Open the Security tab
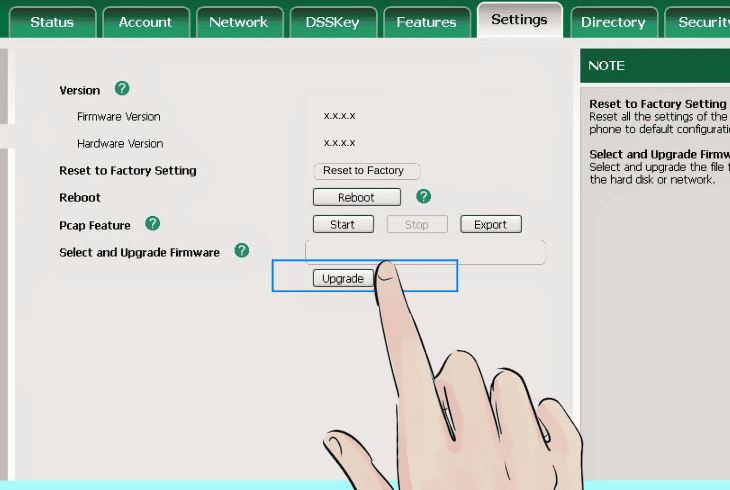The width and height of the screenshot is (730, 490). tap(700, 22)
